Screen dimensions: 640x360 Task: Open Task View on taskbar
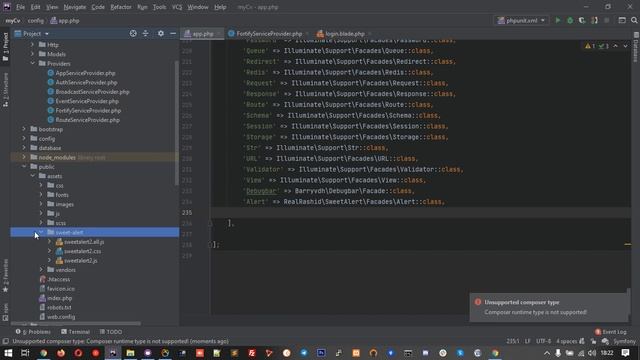(x=25, y=353)
